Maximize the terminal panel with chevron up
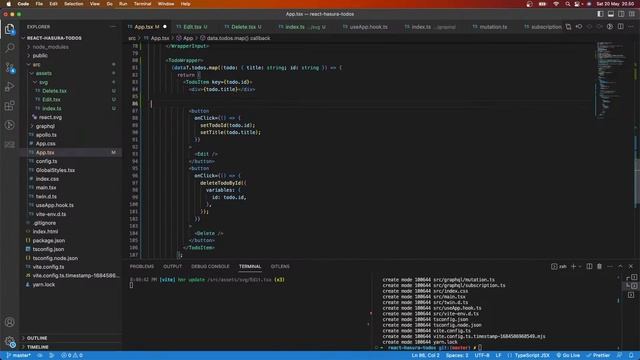This screenshot has height=360, width=640. point(620,267)
